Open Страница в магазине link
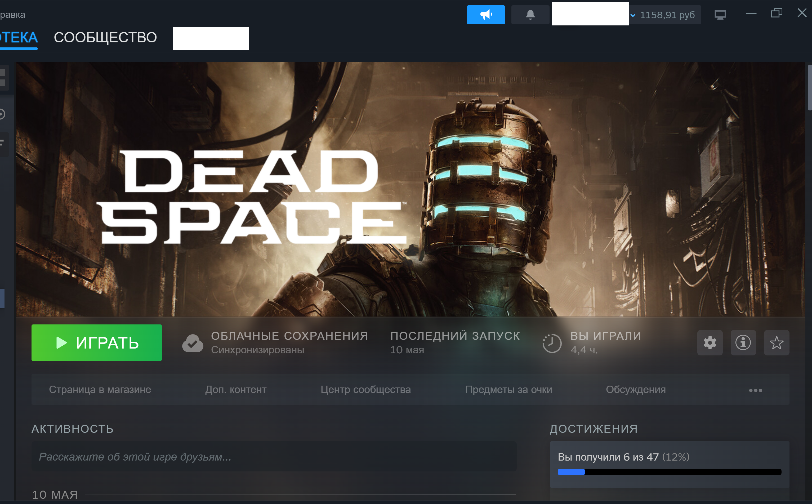The height and width of the screenshot is (504, 812). pos(100,389)
